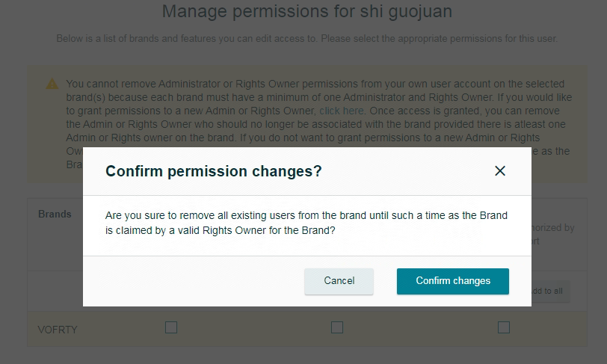
Task: Click the VOFRTY brand name
Action: [58, 330]
